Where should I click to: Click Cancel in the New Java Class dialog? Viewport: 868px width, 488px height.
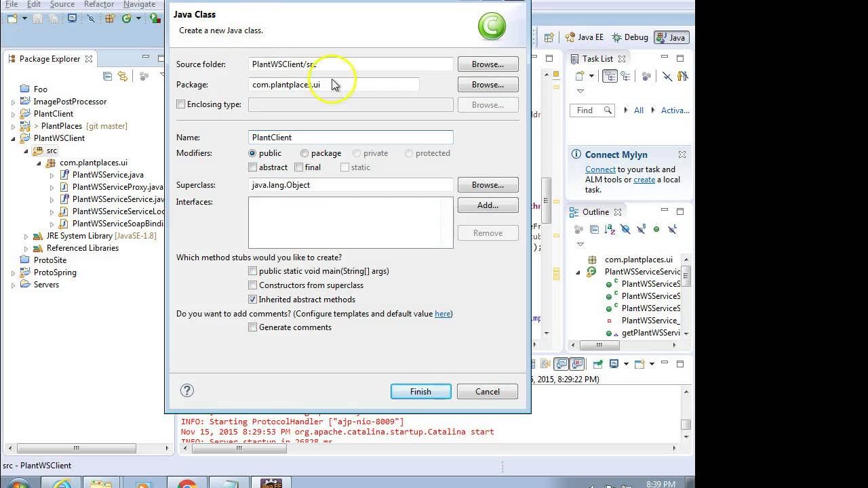coord(488,391)
